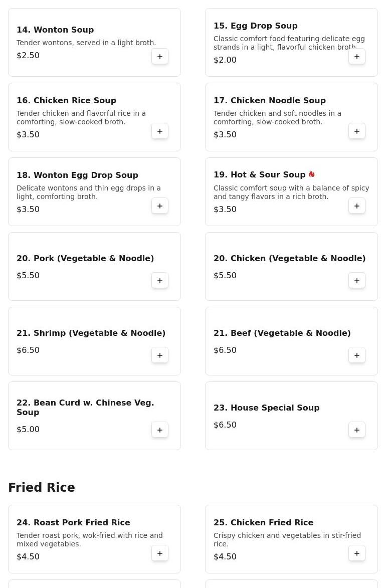Click spicy flame icon on Hot & Sour Soup

point(312,174)
